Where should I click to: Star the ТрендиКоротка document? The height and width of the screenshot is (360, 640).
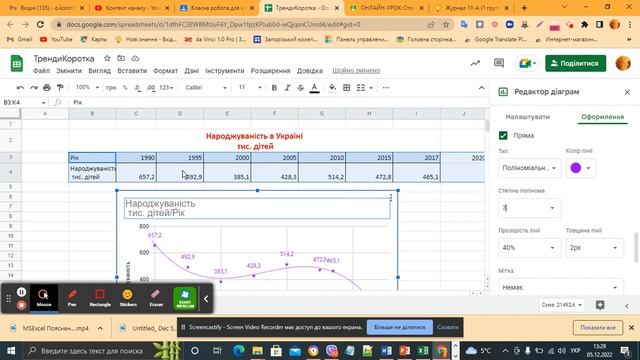pos(107,58)
